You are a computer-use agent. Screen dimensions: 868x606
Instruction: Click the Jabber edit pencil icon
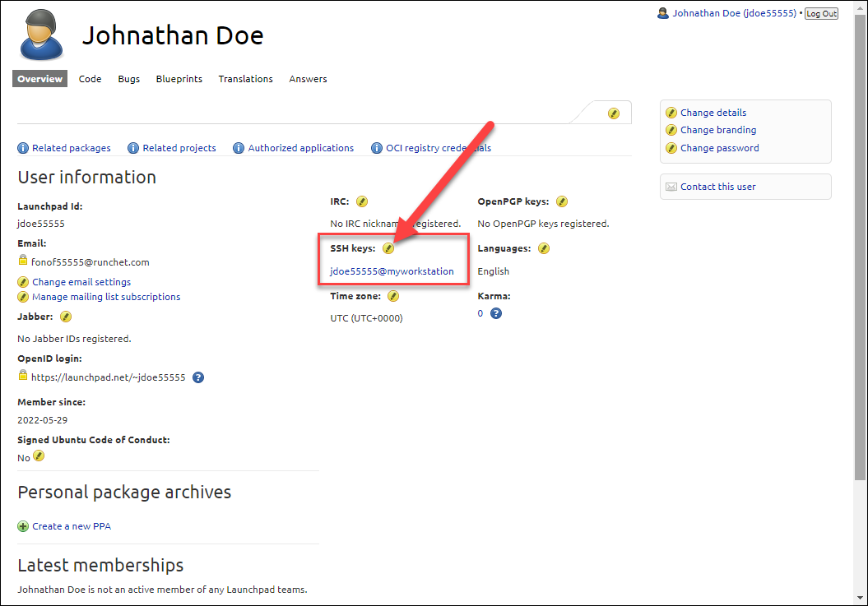(x=66, y=317)
